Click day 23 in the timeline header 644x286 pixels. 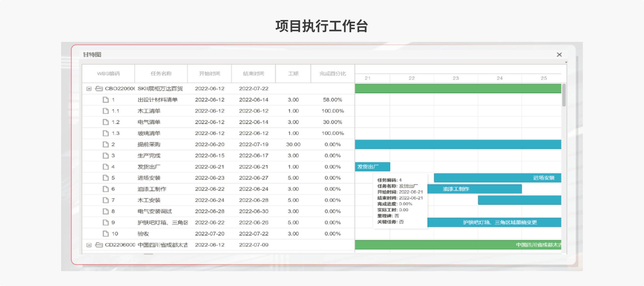point(456,78)
